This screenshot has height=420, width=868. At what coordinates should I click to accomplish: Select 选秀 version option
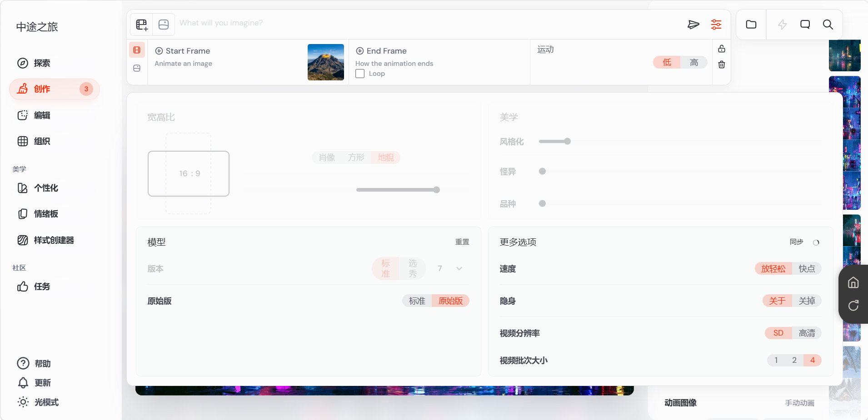[413, 269]
